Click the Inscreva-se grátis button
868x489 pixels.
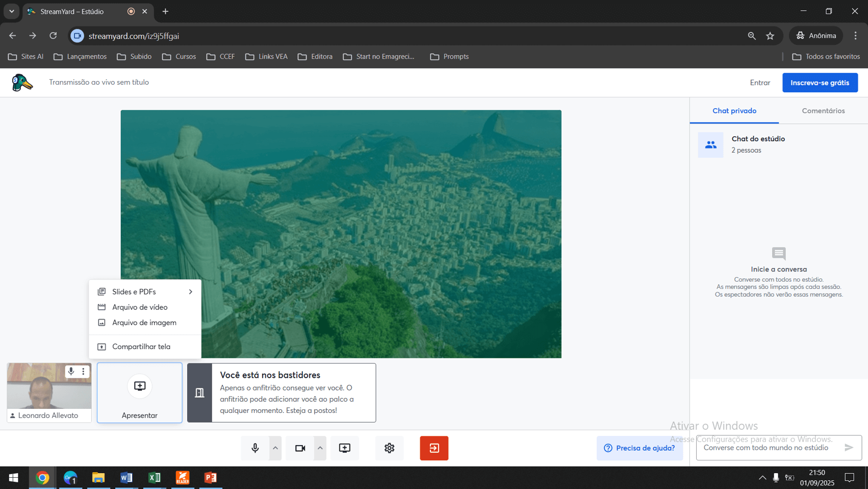pos(820,83)
